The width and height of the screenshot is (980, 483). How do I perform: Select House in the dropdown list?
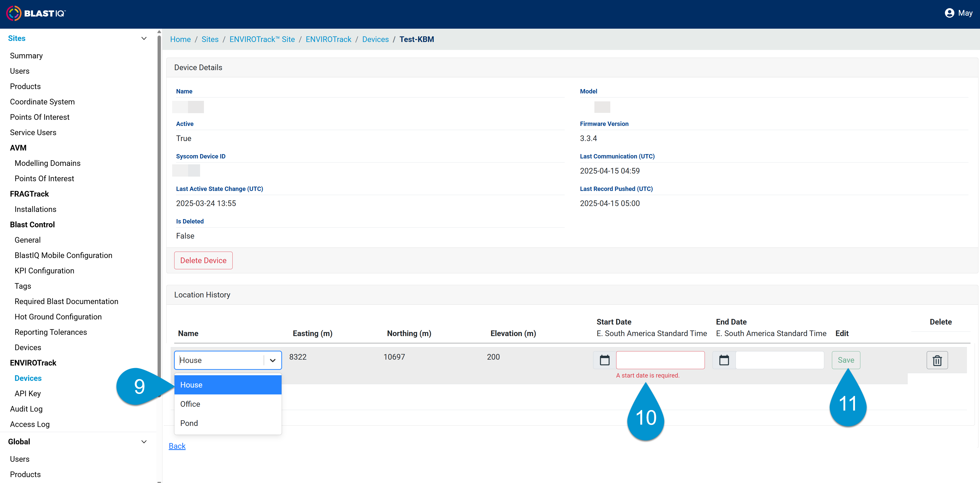228,385
